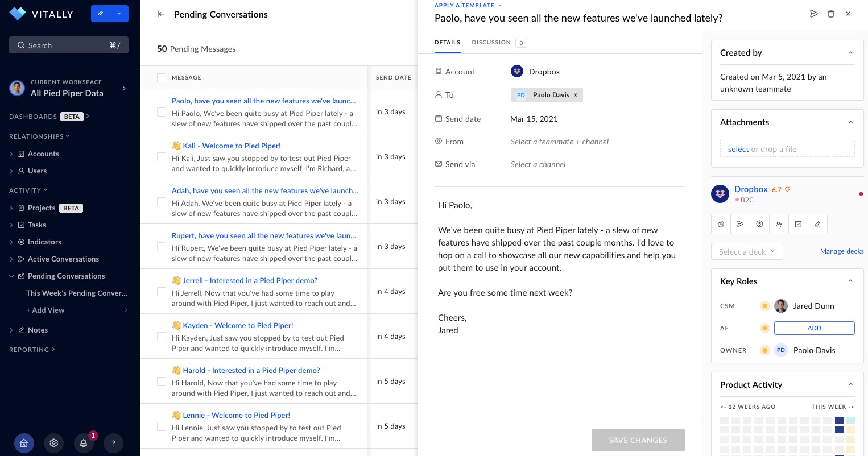Image resolution: width=868 pixels, height=456 pixels.
Task: Click the Dropbox dollar sign icon
Action: point(759,224)
